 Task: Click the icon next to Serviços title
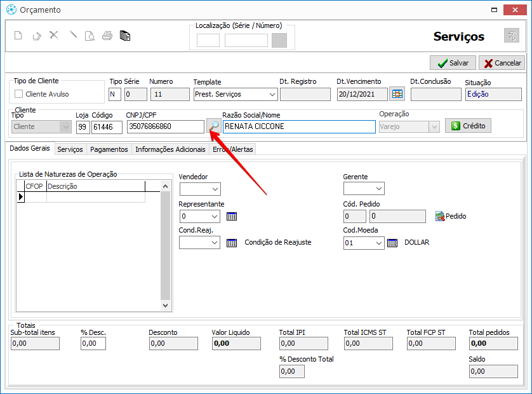(512, 36)
